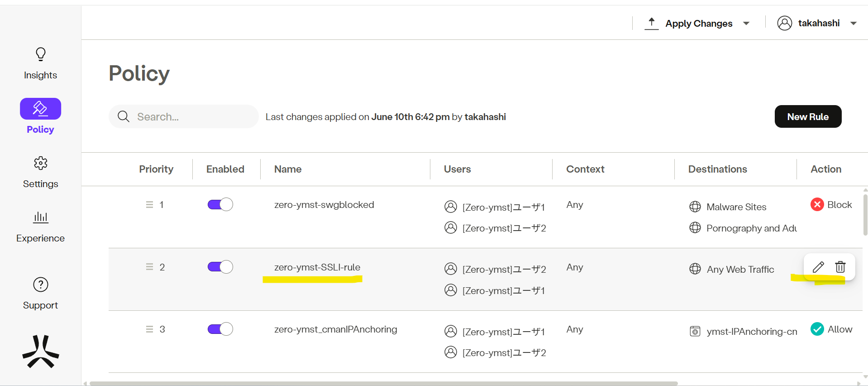Select the Policy tab in sidebar
The image size is (868, 386).
tap(41, 109)
